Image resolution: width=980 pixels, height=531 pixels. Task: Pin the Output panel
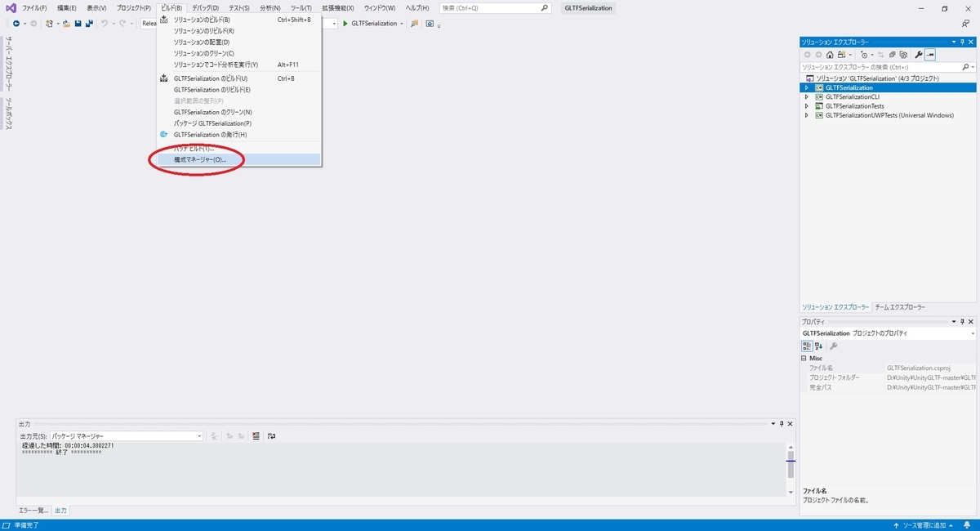click(782, 424)
